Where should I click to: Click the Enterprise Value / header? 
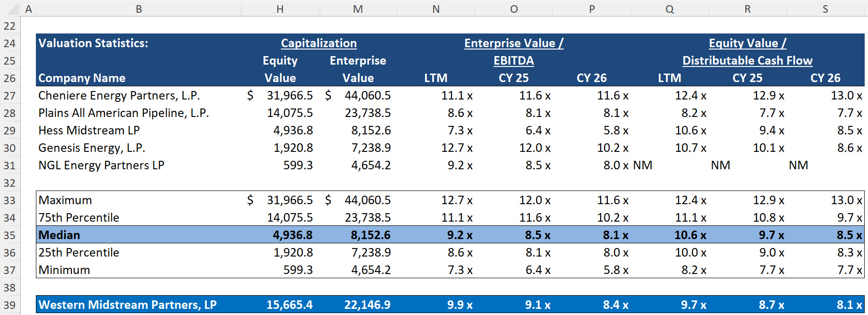[x=514, y=43]
